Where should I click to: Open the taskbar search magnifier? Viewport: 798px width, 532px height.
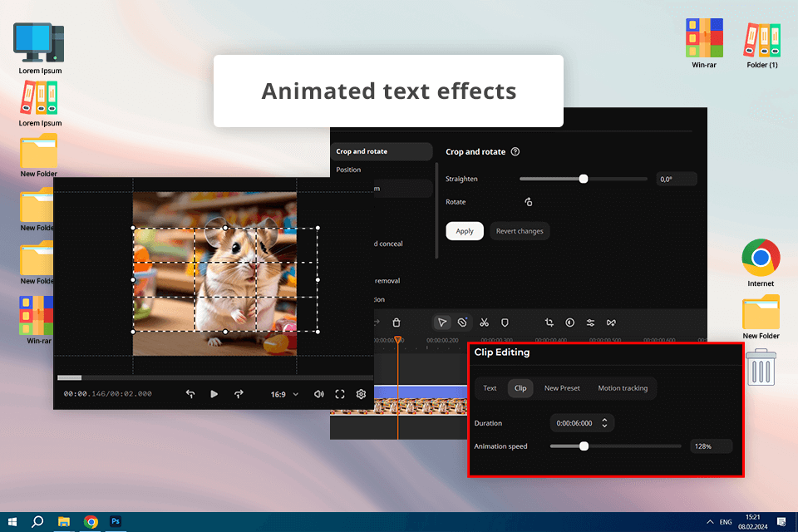coord(37,522)
